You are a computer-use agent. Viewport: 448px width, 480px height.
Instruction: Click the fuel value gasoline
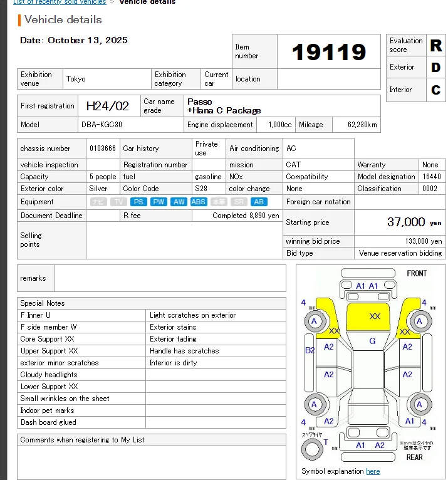[x=208, y=177]
